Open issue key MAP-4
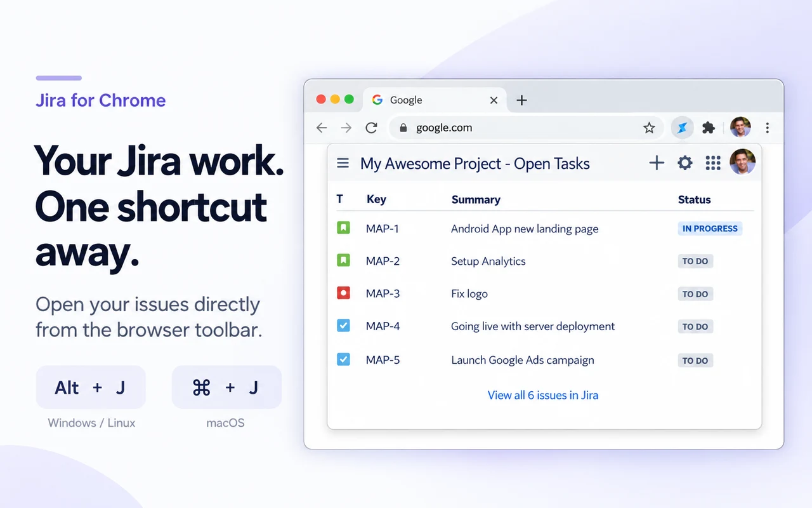 (x=383, y=326)
